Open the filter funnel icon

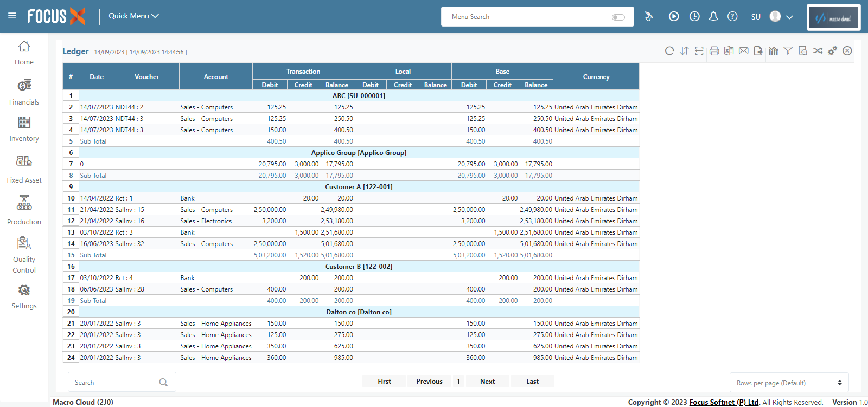click(788, 51)
